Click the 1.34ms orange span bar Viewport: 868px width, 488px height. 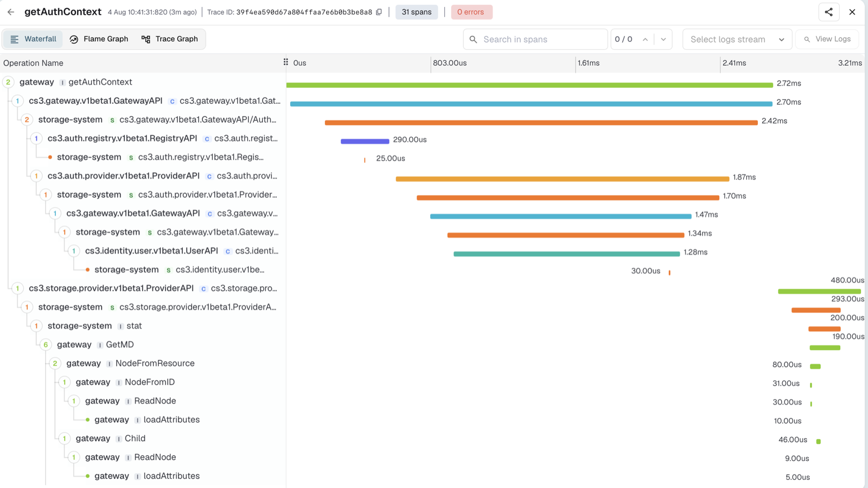[x=566, y=235]
